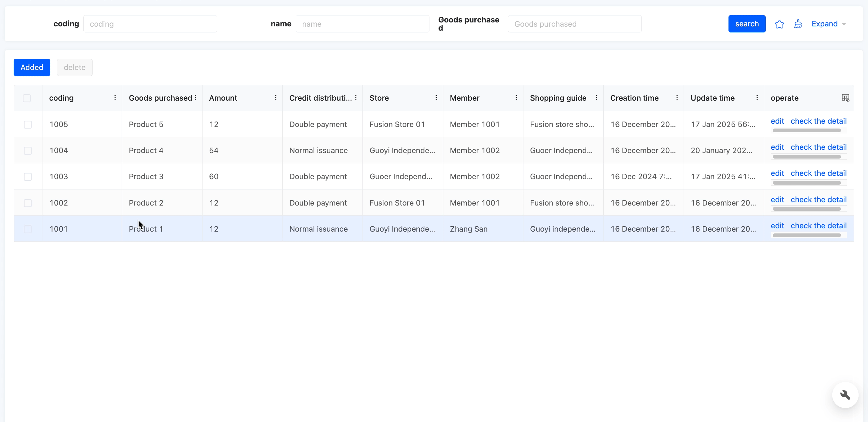The width and height of the screenshot is (868, 422).
Task: Click edit link for row 1004
Action: tap(777, 147)
